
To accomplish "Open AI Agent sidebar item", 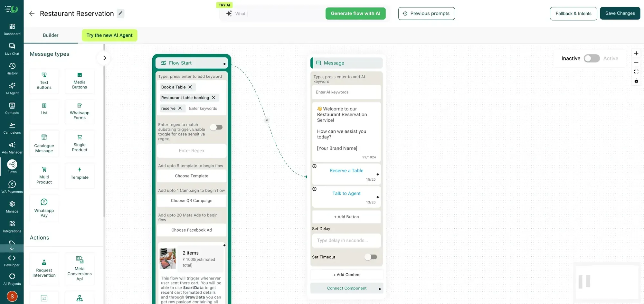I will point(12,89).
